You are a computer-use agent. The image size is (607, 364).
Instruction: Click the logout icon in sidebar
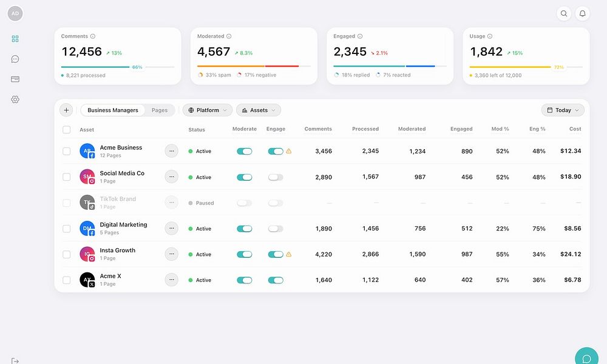15,360
